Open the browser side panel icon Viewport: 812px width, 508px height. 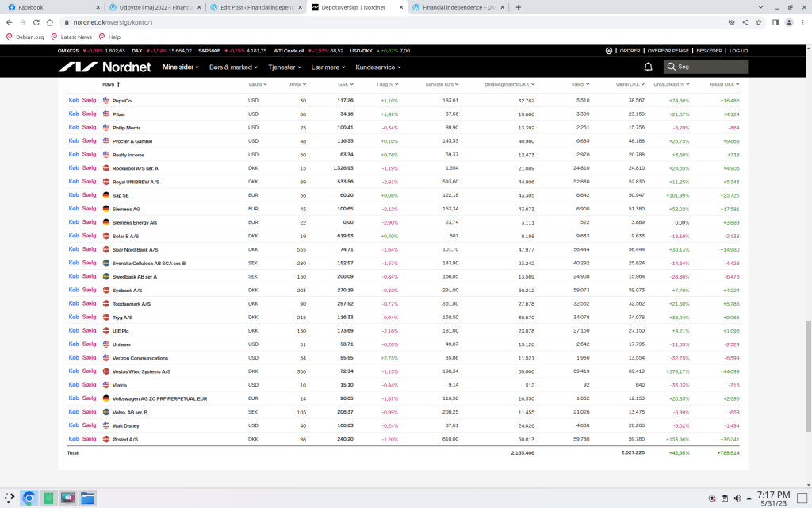point(775,22)
